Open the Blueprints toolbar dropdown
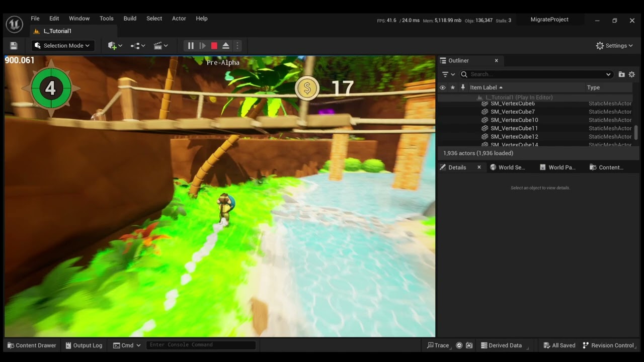 (x=138, y=46)
